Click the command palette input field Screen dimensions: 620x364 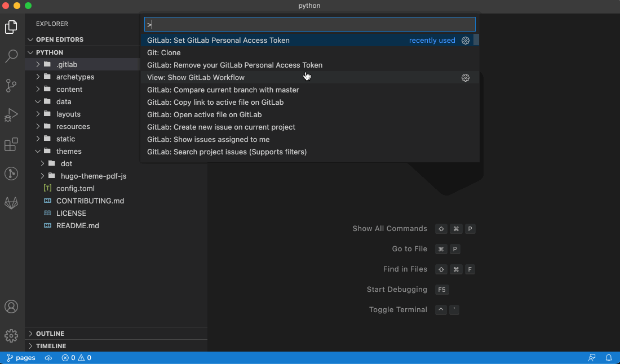pyautogui.click(x=310, y=24)
